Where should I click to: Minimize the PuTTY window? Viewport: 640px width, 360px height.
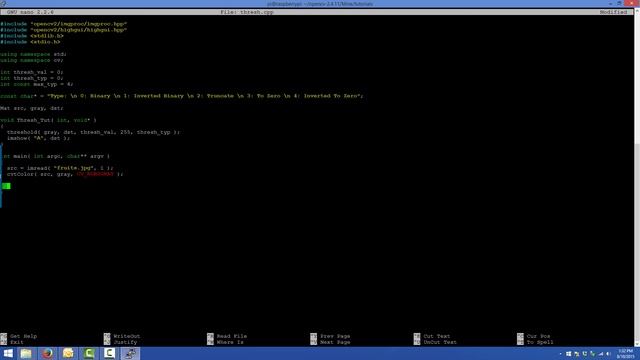pos(611,3)
